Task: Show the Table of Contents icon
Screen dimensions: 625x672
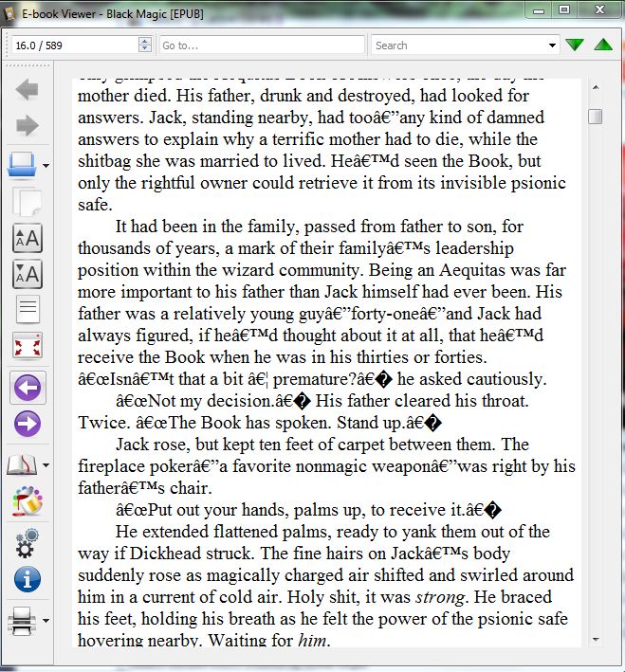Action: pos(28,309)
